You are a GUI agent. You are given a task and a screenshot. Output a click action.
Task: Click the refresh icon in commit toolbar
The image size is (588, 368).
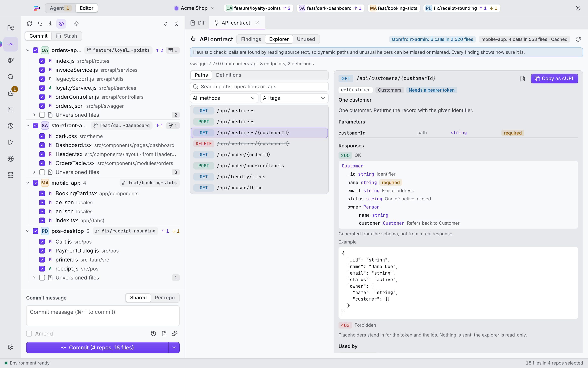(x=29, y=24)
